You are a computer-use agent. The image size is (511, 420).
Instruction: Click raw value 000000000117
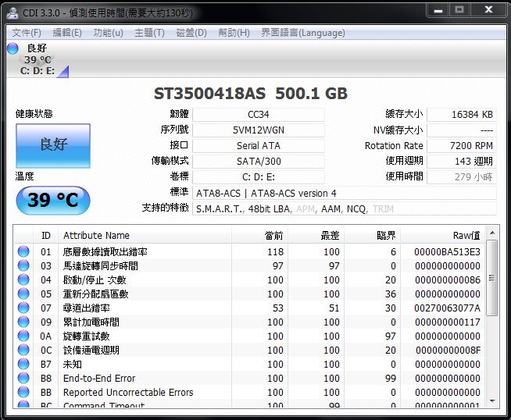click(448, 322)
